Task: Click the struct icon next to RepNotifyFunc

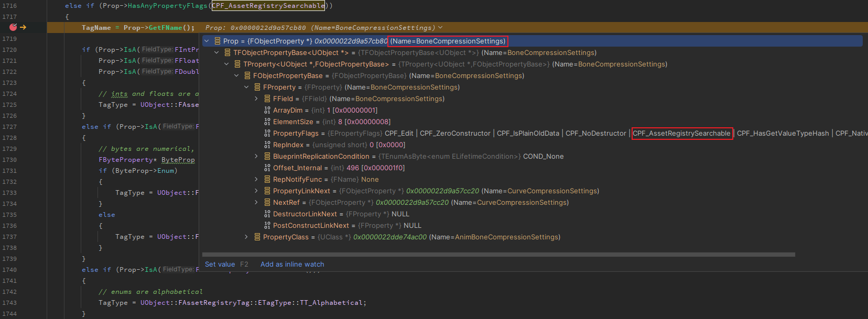Action: [x=267, y=179]
